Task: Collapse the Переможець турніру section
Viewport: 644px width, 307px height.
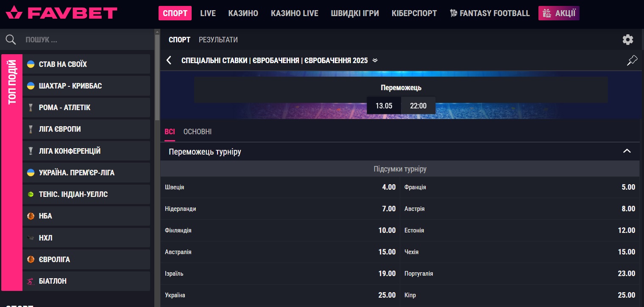Action: coord(626,151)
